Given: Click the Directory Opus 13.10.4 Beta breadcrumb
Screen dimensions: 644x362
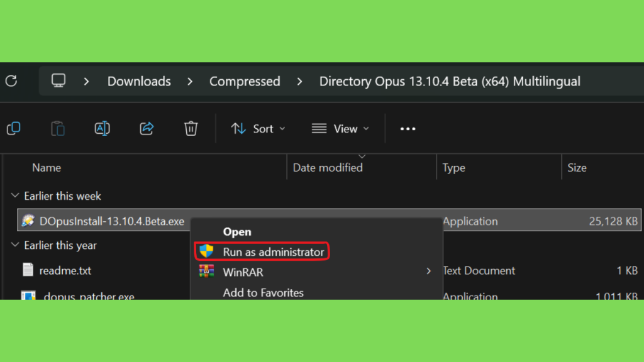Looking at the screenshot, I should [450, 81].
